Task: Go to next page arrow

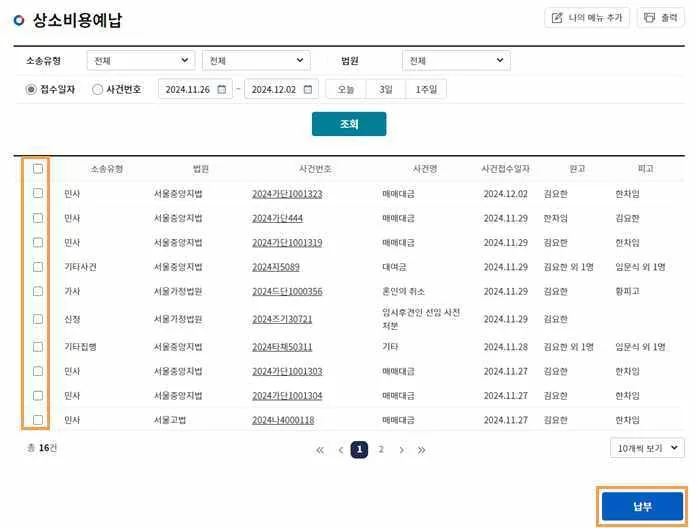Action: point(401,450)
